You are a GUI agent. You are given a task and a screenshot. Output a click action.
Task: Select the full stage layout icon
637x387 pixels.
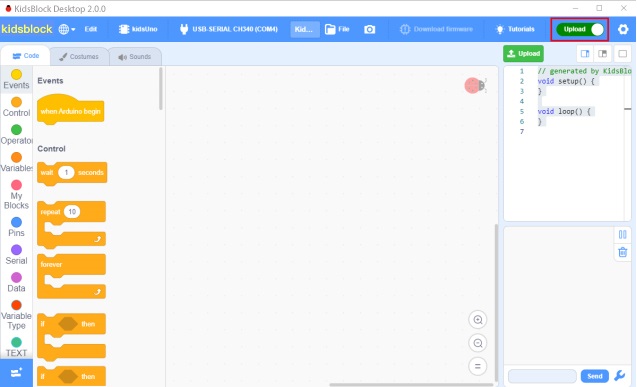coord(622,54)
